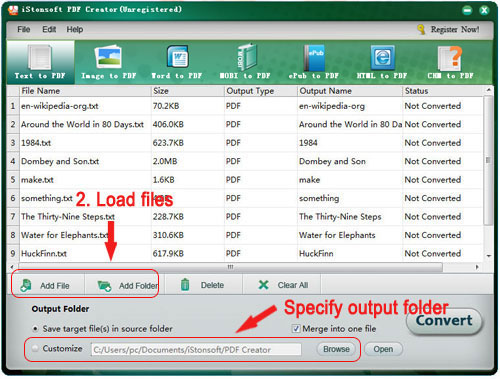Open the Help menu
The height and width of the screenshot is (379, 500).
75,29
